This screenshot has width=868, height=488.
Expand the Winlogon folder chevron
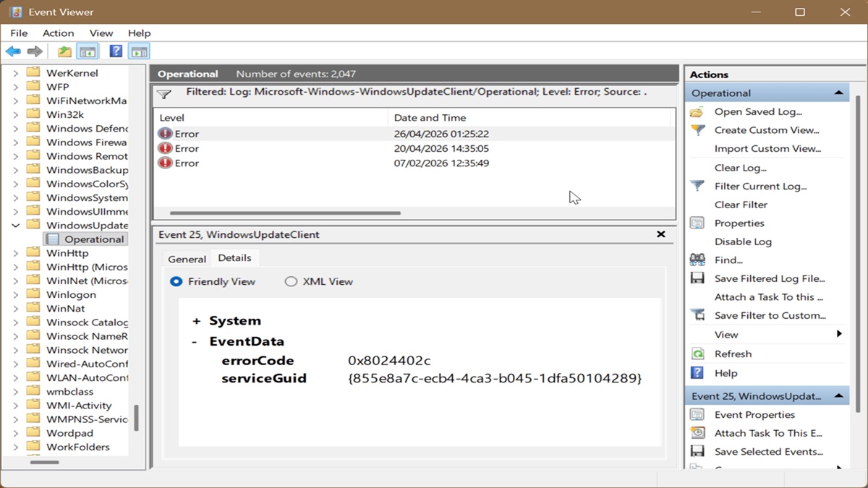coord(16,295)
